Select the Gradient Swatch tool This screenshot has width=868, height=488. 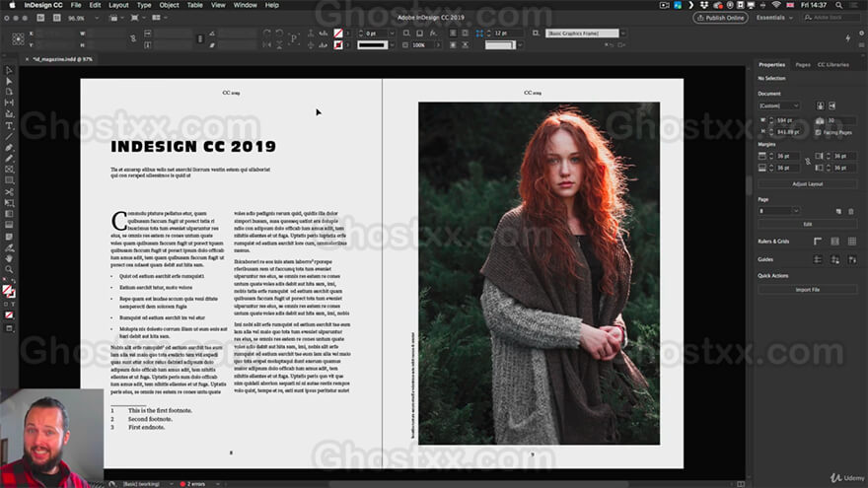[x=9, y=214]
